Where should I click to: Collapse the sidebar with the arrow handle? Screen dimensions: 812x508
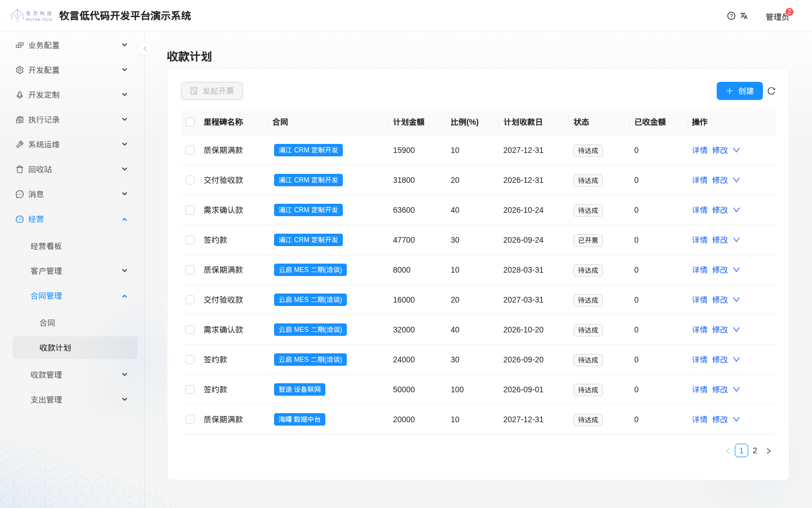coord(145,49)
